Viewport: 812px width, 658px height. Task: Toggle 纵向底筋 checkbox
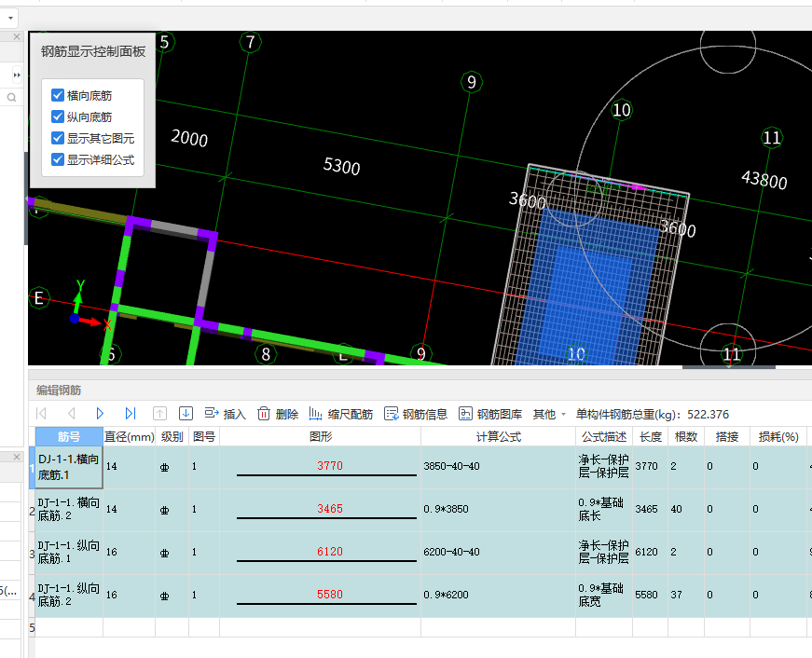pos(58,117)
